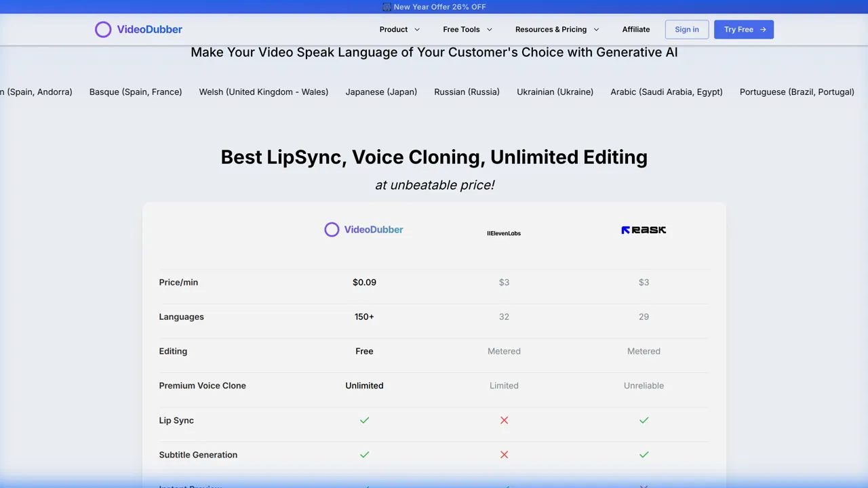Click the red X for ElevenLabs Subtitle Generation

click(x=504, y=455)
